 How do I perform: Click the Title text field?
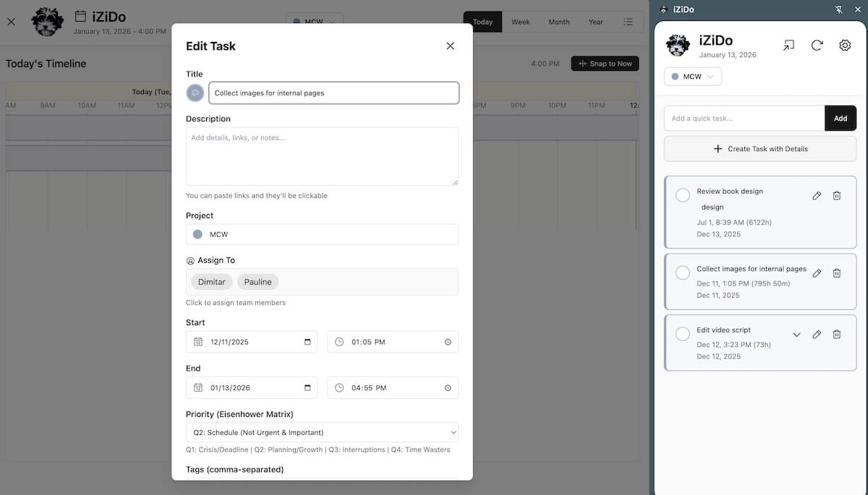(334, 92)
